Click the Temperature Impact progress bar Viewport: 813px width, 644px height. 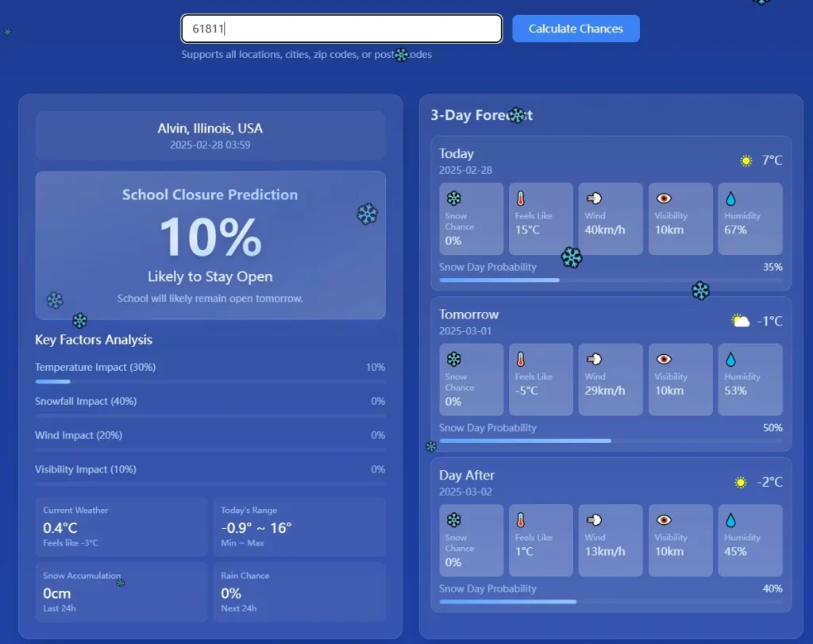click(x=210, y=381)
